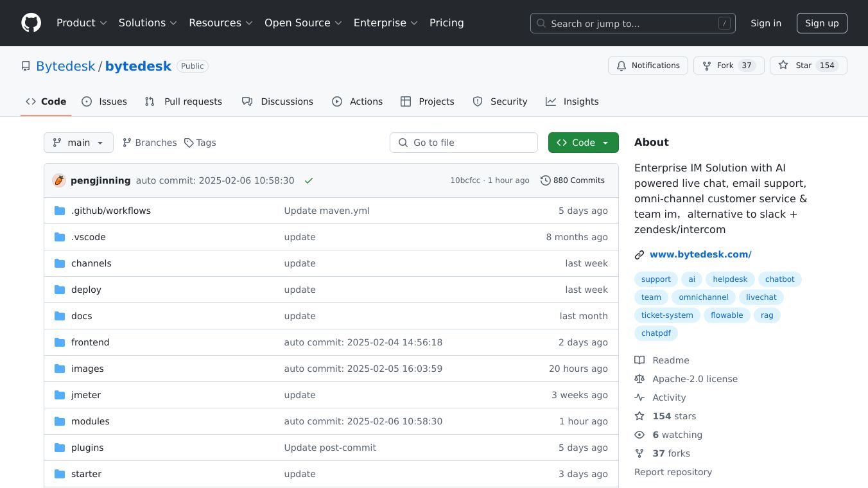
Task: Open the modules folder
Action: point(91,421)
